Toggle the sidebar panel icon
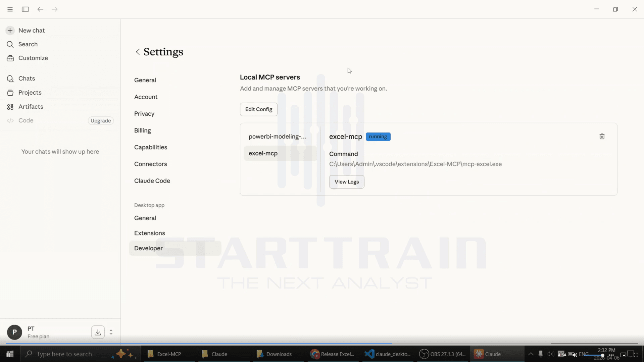Viewport: 644px width, 362px height. (25, 9)
